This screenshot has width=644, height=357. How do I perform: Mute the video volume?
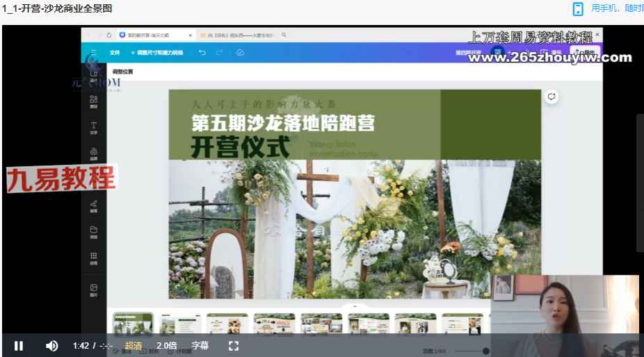tap(51, 345)
